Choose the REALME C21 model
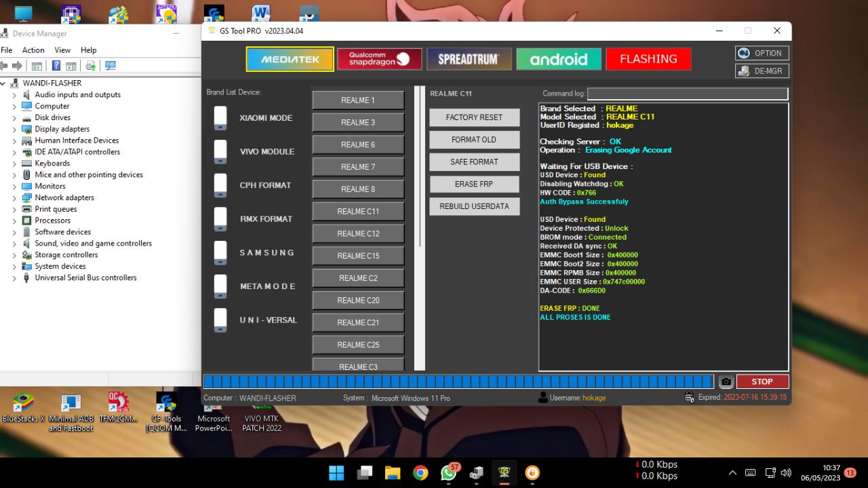 click(358, 322)
